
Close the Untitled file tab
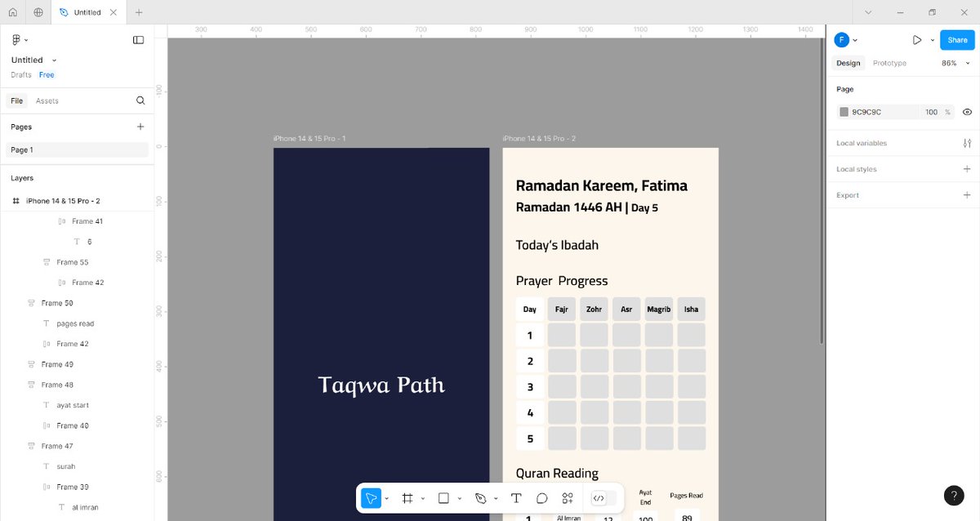114,12
